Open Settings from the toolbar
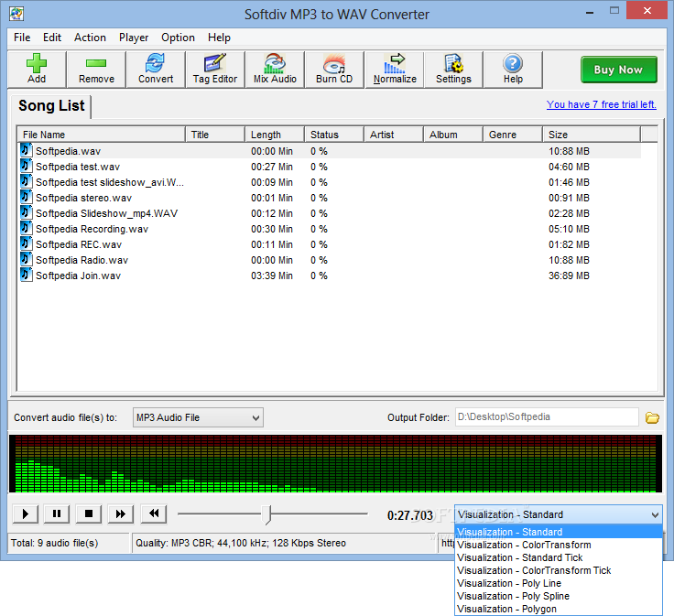Screen dimensions: 674x616 pos(453,70)
